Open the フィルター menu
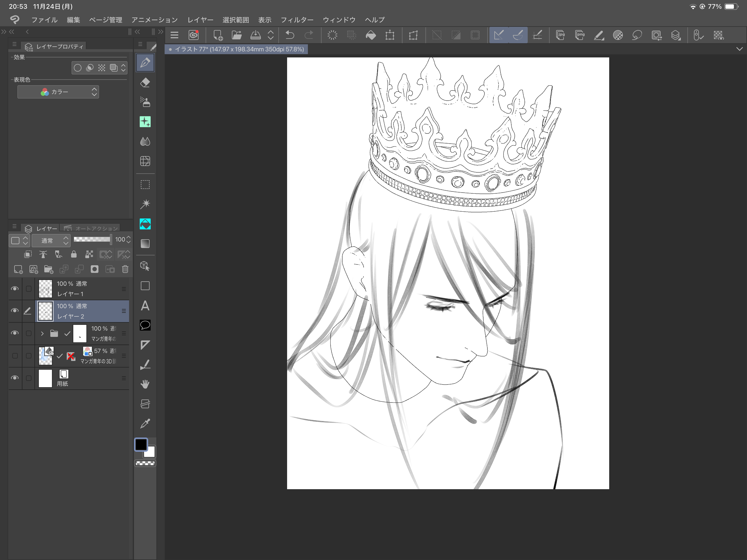Image resolution: width=747 pixels, height=560 pixels. (297, 20)
